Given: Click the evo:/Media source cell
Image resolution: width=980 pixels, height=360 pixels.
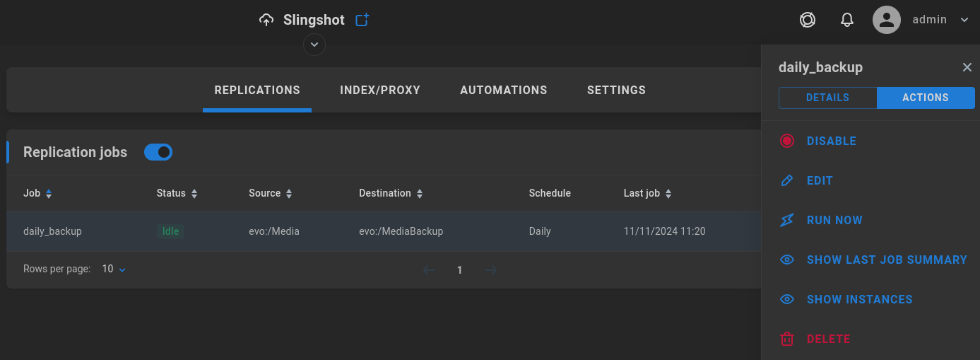Looking at the screenshot, I should click(274, 231).
